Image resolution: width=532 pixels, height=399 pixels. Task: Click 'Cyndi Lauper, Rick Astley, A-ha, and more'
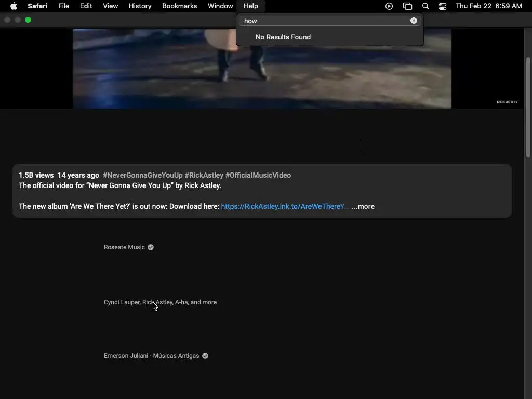(x=160, y=302)
